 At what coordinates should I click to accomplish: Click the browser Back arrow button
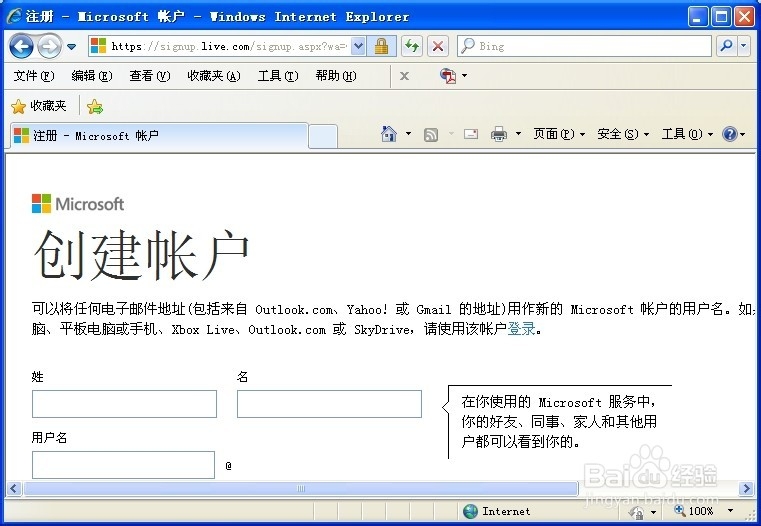[x=21, y=47]
